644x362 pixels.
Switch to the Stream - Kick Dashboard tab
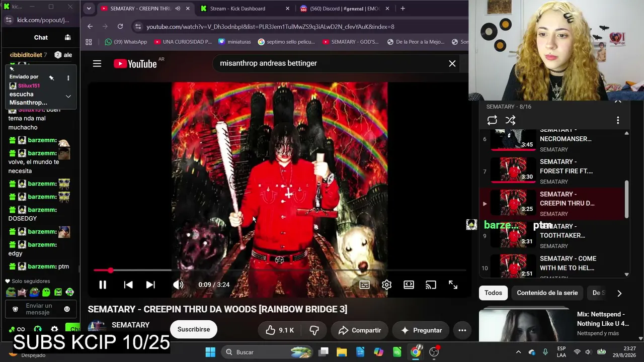(244, 9)
